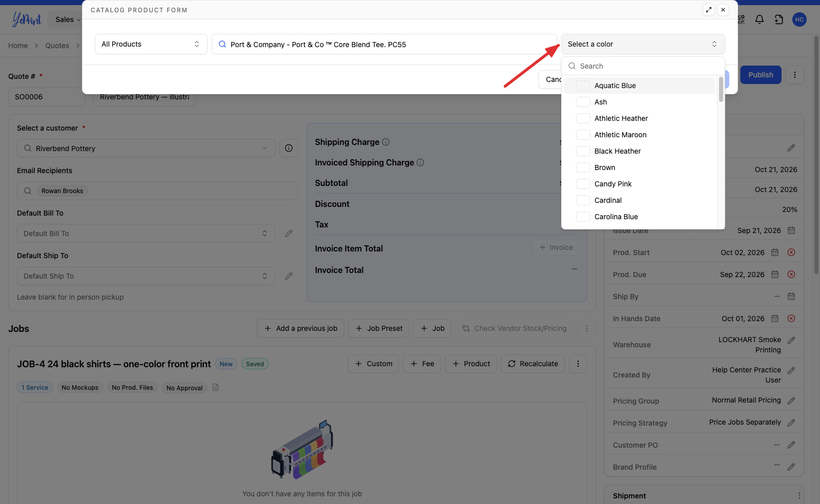Open Shipment section options menu

(799, 496)
